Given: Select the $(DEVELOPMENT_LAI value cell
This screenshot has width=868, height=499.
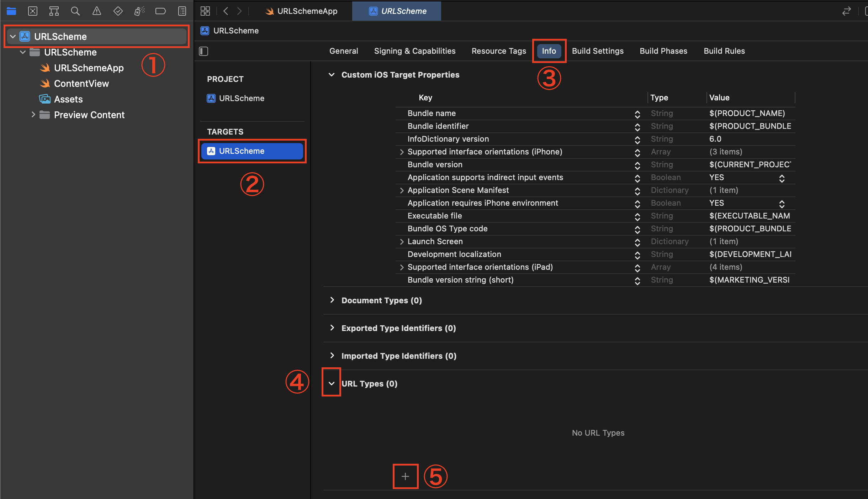Looking at the screenshot, I should click(x=750, y=254).
